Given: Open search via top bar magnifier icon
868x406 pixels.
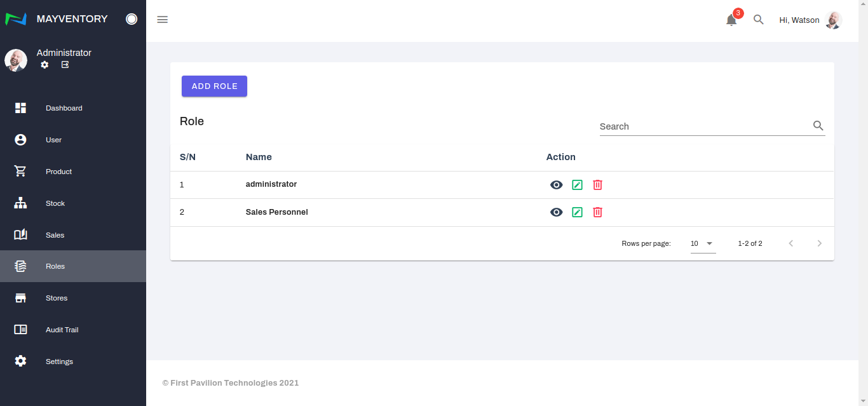Looking at the screenshot, I should click(758, 20).
